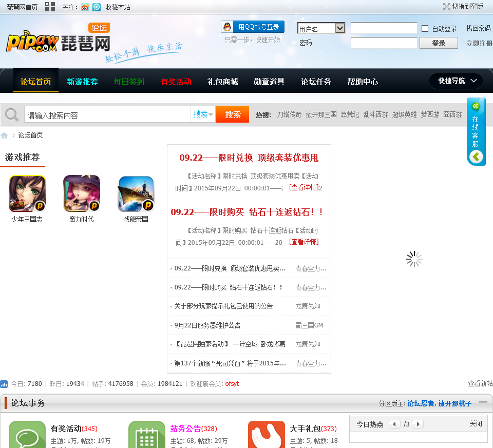Focus the username input field

[x=384, y=28]
